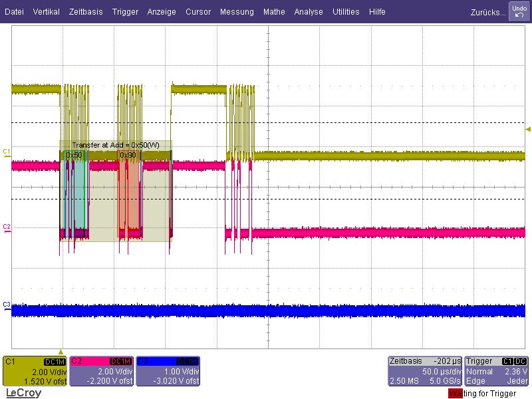Open the Anzeige menu

162,12
